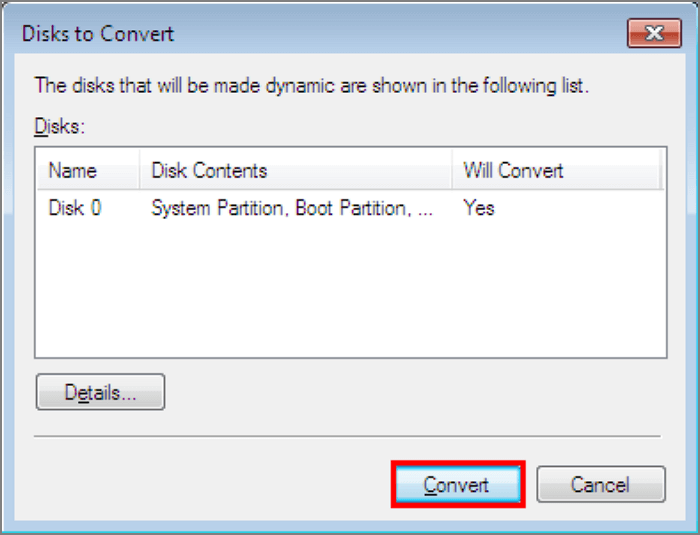Screen dimensions: 700x535
Task: Click the Disk Contents column header
Action: click(209, 170)
